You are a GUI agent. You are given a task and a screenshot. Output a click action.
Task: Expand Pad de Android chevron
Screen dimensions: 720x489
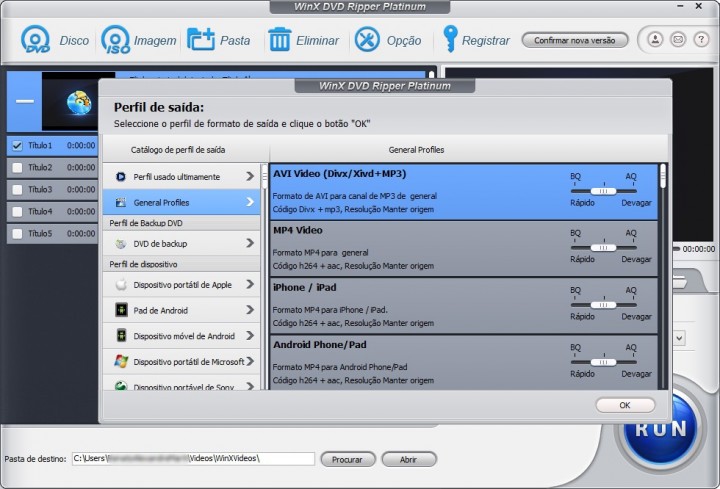(x=250, y=310)
